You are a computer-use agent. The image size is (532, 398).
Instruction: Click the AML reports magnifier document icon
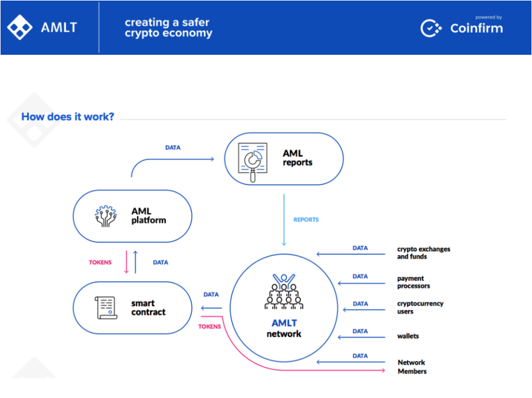click(x=253, y=162)
